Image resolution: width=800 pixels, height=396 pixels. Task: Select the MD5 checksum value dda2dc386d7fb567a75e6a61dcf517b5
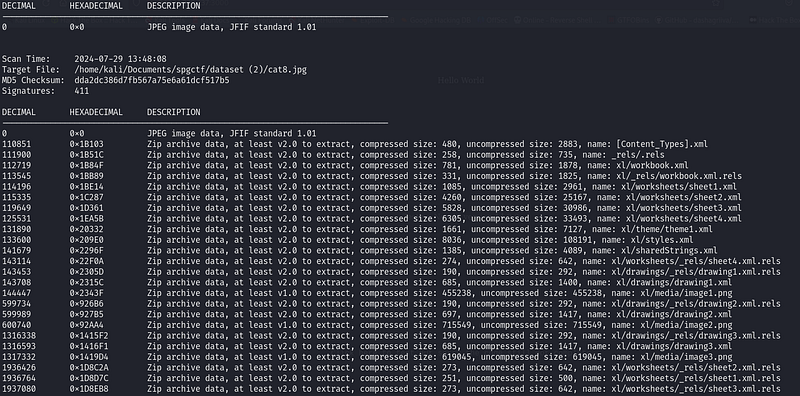pyautogui.click(x=152, y=81)
